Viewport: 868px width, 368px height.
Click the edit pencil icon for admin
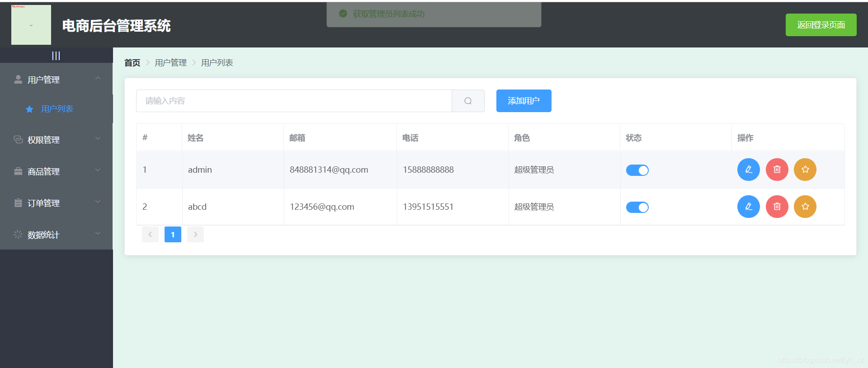(748, 170)
